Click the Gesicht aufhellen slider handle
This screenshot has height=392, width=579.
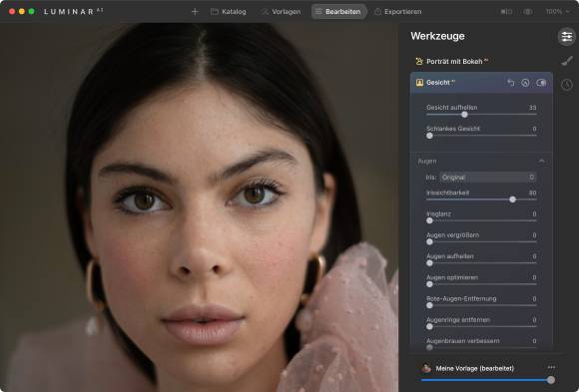(464, 115)
